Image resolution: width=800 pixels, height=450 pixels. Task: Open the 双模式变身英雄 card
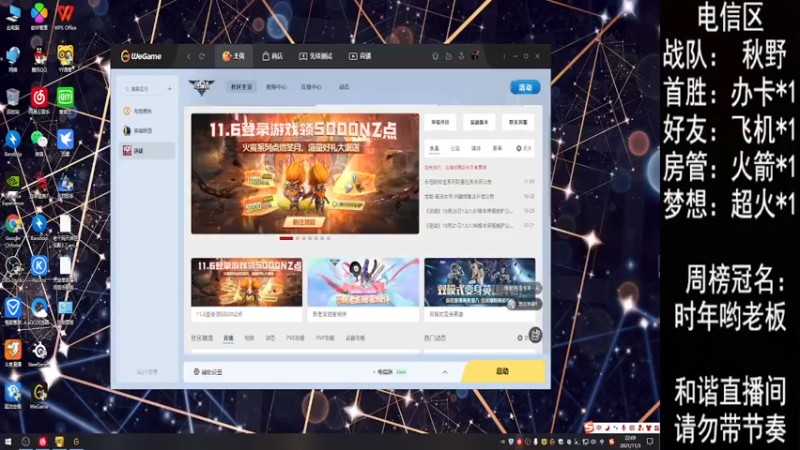[480, 289]
